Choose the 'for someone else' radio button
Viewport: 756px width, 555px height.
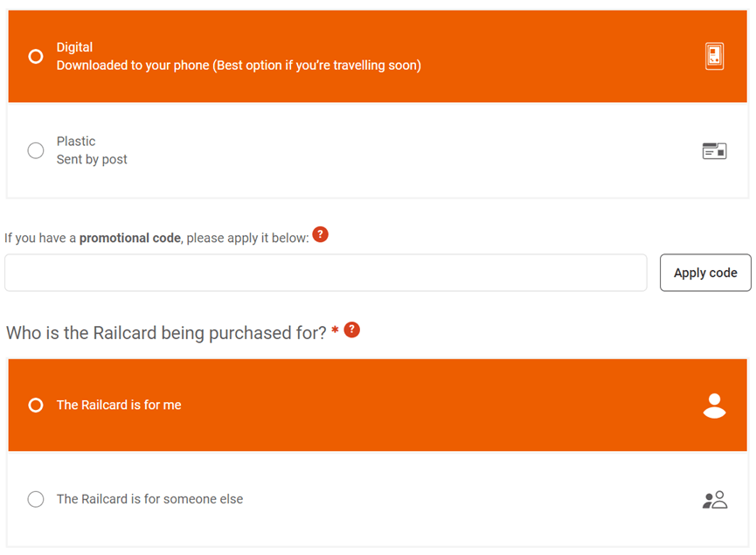click(36, 499)
